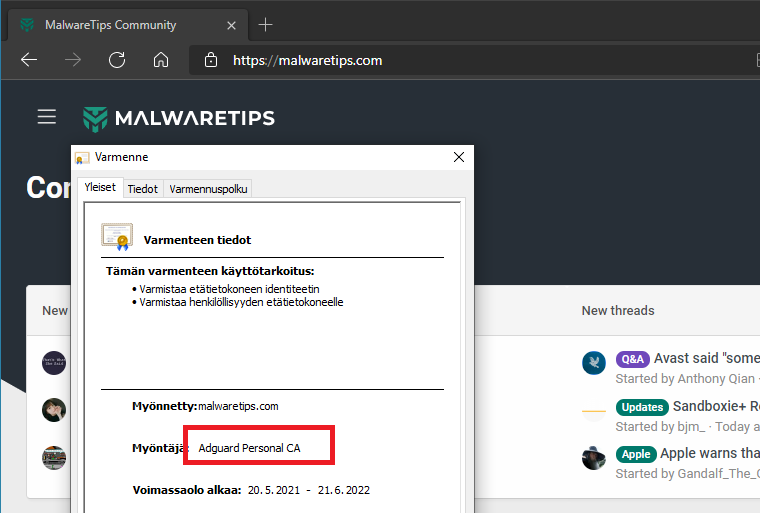Viewport: 760px width, 513px height.
Task: Go back using the browser back arrow
Action: (x=29, y=60)
